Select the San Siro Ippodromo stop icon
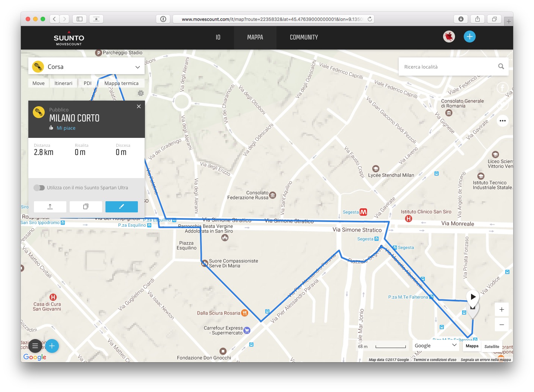 coord(63,223)
